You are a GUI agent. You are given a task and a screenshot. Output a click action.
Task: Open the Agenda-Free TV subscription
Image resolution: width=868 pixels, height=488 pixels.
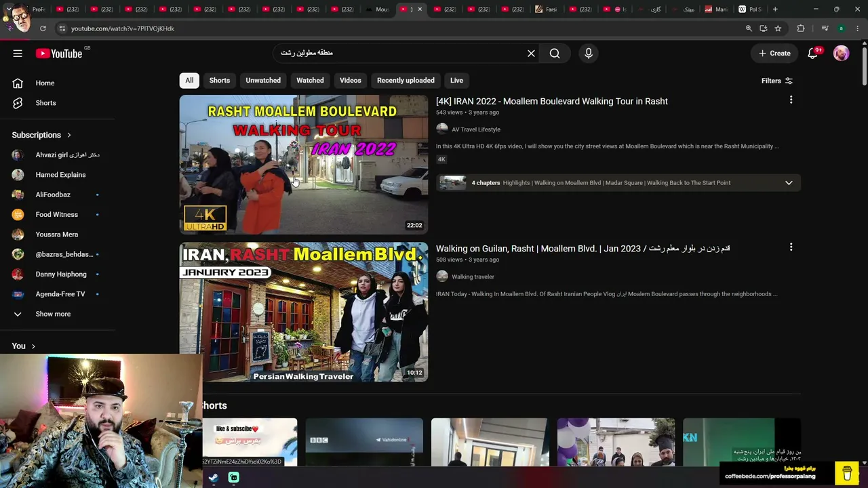(60, 294)
